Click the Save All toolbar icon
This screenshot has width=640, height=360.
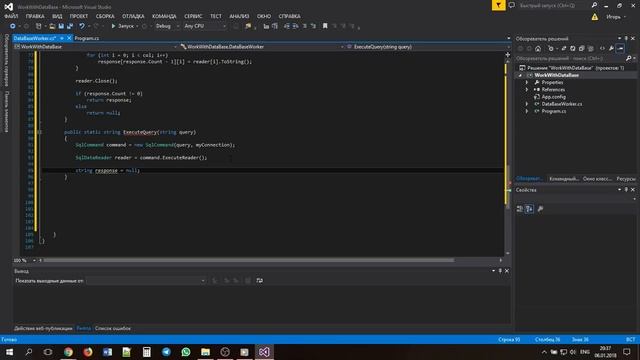pyautogui.click(x=70, y=26)
